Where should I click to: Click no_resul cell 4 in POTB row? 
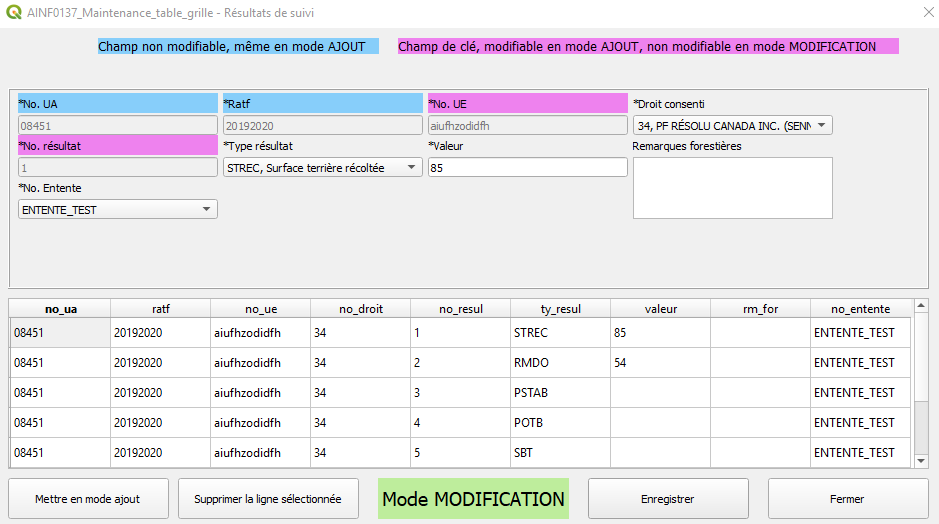(x=461, y=423)
